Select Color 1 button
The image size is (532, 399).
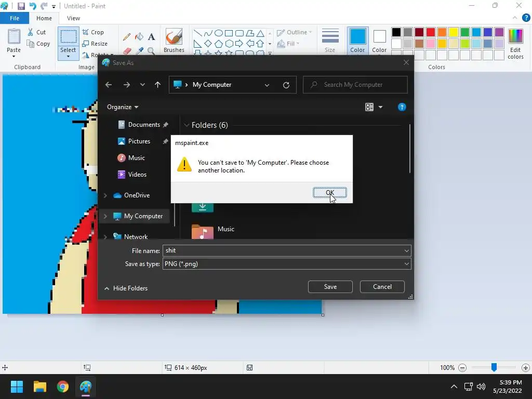click(357, 41)
